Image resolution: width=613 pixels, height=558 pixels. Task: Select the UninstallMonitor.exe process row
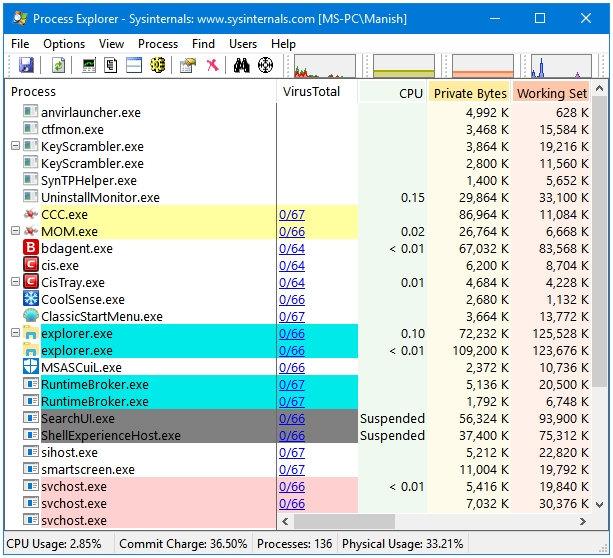(297, 197)
